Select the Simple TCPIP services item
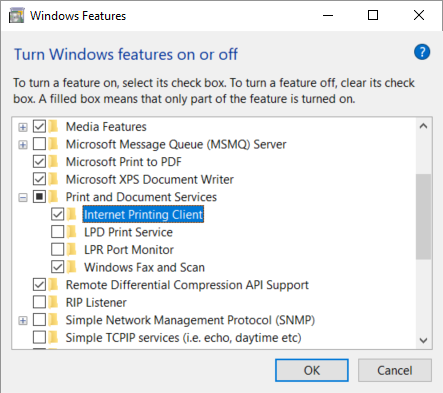 (x=183, y=338)
